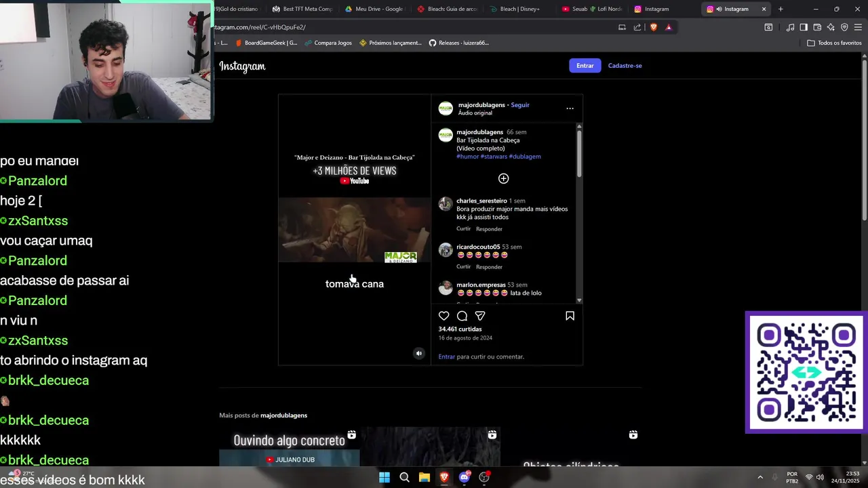Open the Leo AI sparkle icon
The height and width of the screenshot is (488, 868).
tap(831, 27)
